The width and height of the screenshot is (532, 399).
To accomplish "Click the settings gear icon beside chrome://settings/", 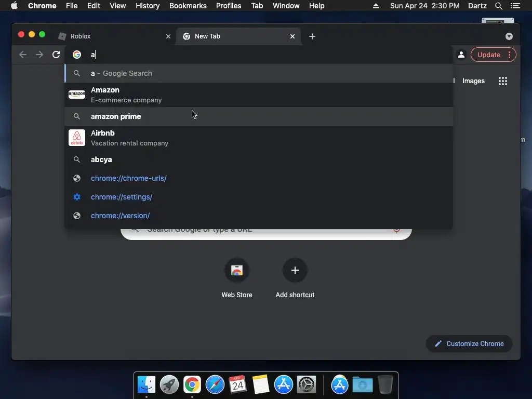I will tap(77, 197).
